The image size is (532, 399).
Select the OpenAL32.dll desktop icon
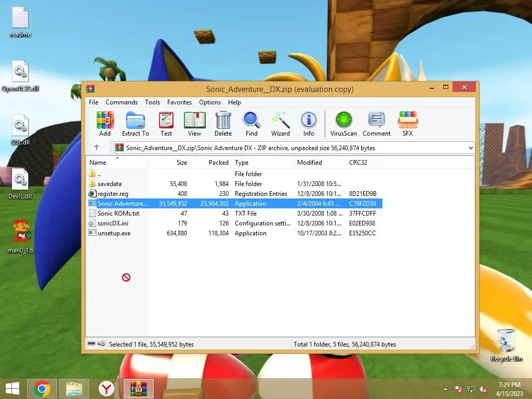20,76
